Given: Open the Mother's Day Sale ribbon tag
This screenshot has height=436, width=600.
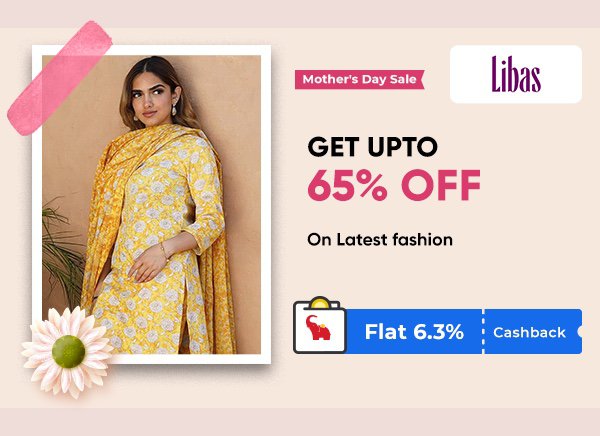Looking at the screenshot, I should (360, 79).
